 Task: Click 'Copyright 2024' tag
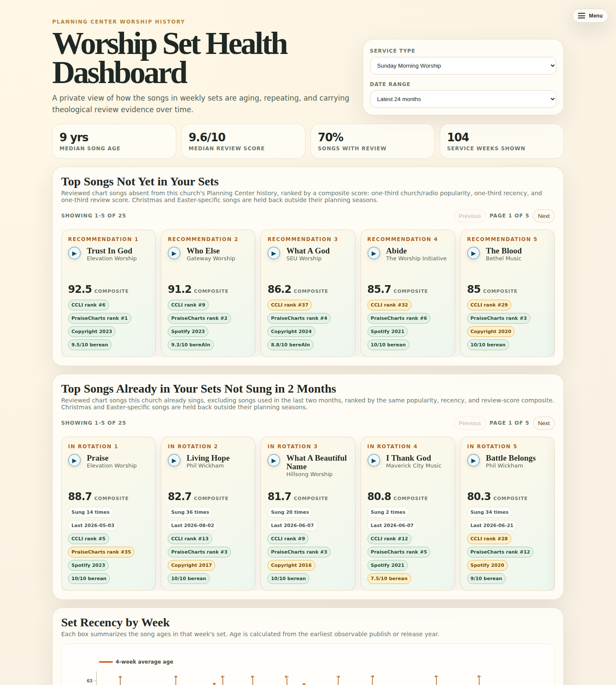(x=291, y=332)
